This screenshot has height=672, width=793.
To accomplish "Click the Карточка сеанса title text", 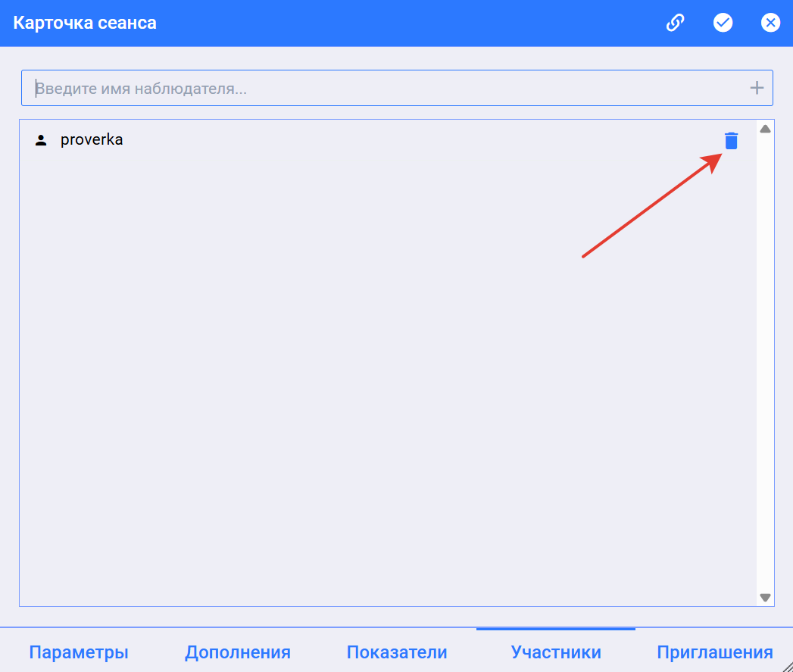I will click(x=85, y=23).
